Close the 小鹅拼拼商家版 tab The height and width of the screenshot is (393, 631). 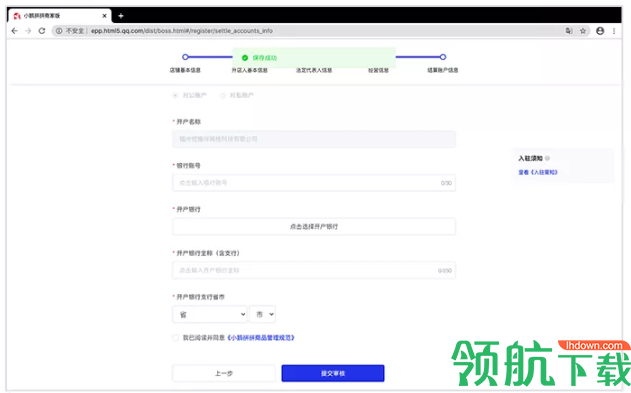click(x=104, y=16)
